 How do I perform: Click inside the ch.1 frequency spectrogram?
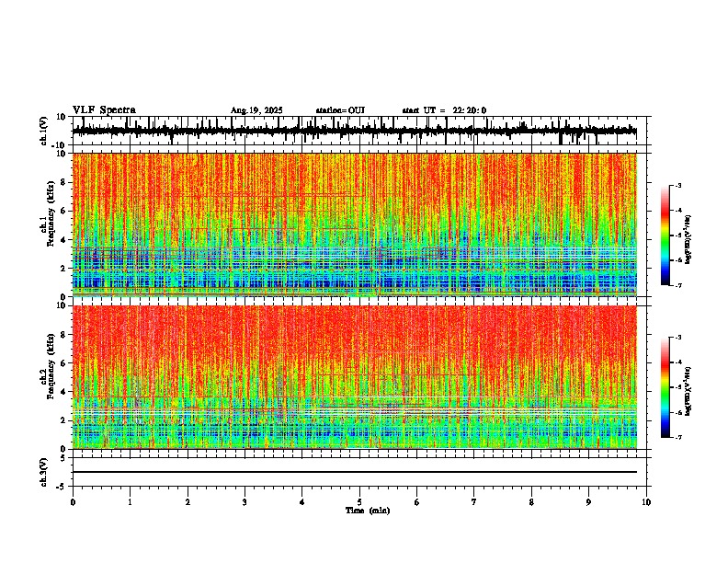click(x=354, y=224)
